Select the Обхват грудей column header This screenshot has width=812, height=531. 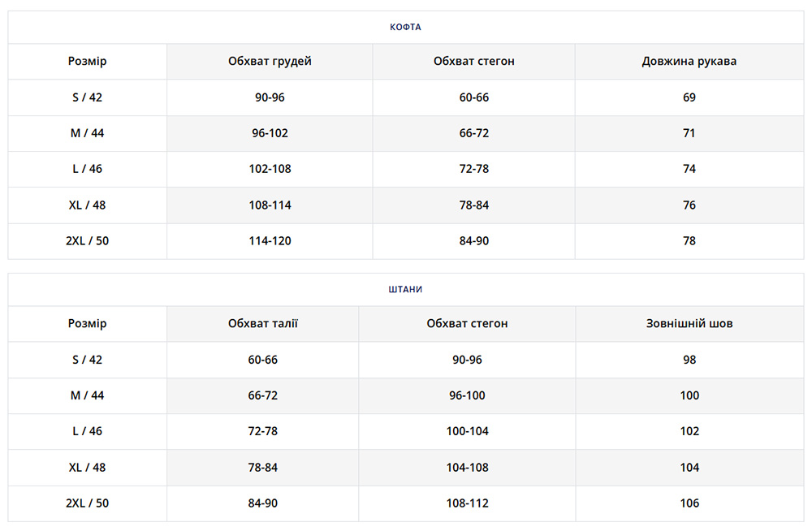(270, 61)
